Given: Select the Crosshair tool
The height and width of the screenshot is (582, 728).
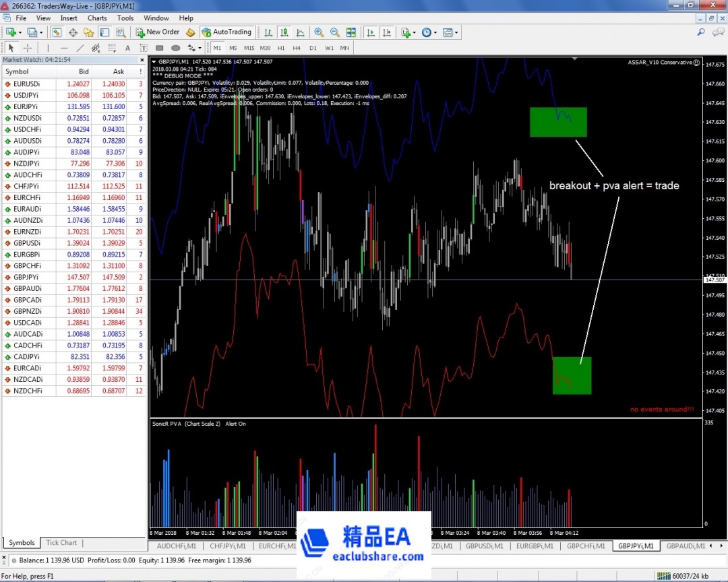Looking at the screenshot, I should click(x=28, y=48).
